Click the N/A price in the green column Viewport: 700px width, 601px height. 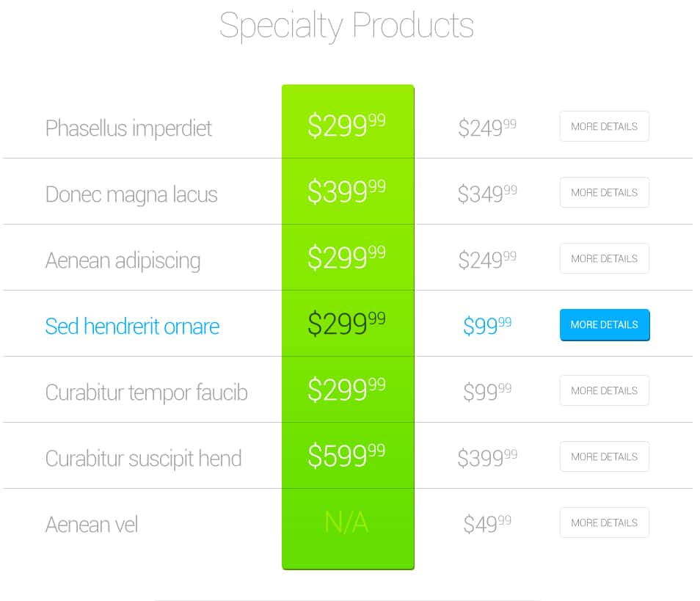click(x=348, y=522)
